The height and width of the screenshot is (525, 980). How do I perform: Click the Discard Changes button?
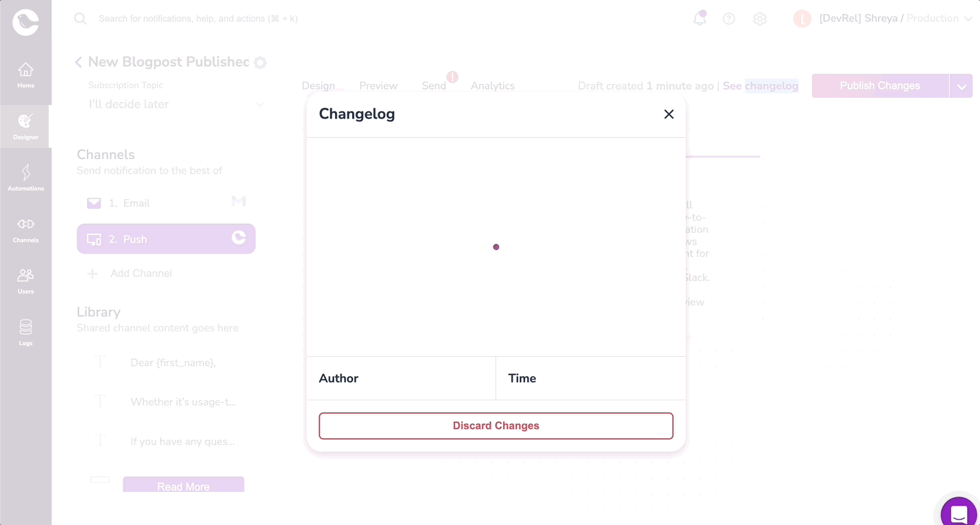pos(496,426)
